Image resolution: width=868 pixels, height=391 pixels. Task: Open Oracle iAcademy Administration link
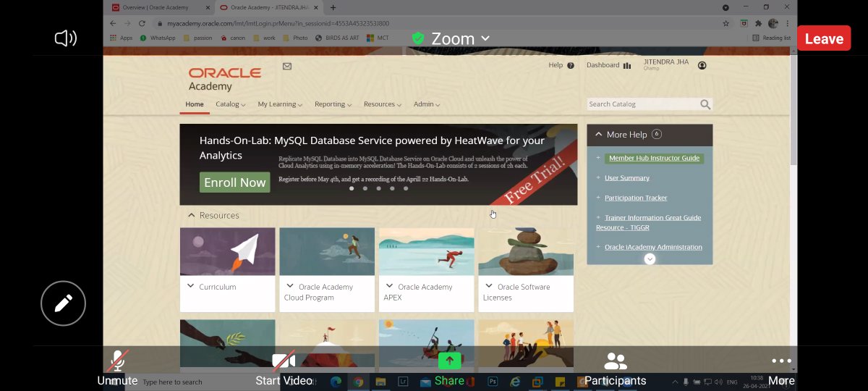point(653,247)
